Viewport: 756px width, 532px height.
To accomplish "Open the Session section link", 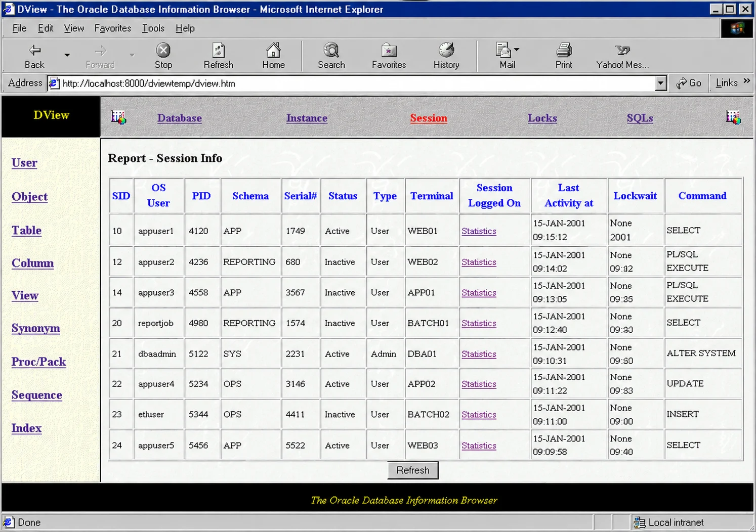I will [x=429, y=118].
